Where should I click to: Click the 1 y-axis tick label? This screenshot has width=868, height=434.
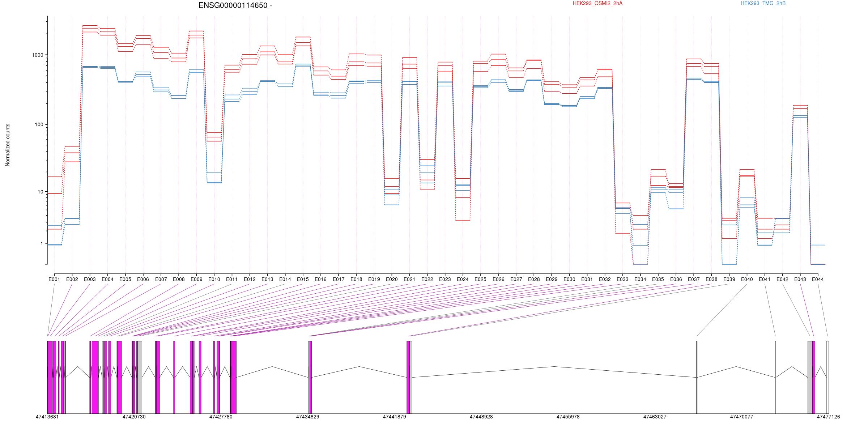42,243
